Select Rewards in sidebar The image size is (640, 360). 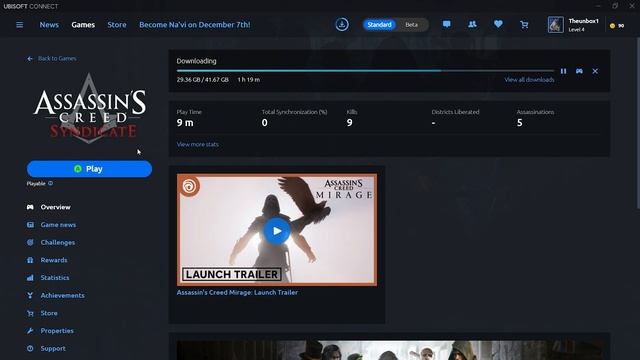pos(54,260)
